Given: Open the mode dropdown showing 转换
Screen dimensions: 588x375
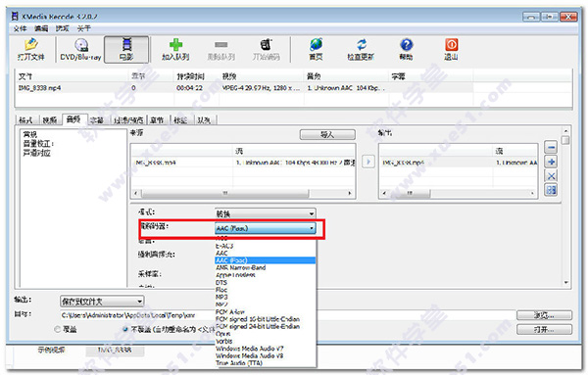Looking at the screenshot, I should point(266,213).
